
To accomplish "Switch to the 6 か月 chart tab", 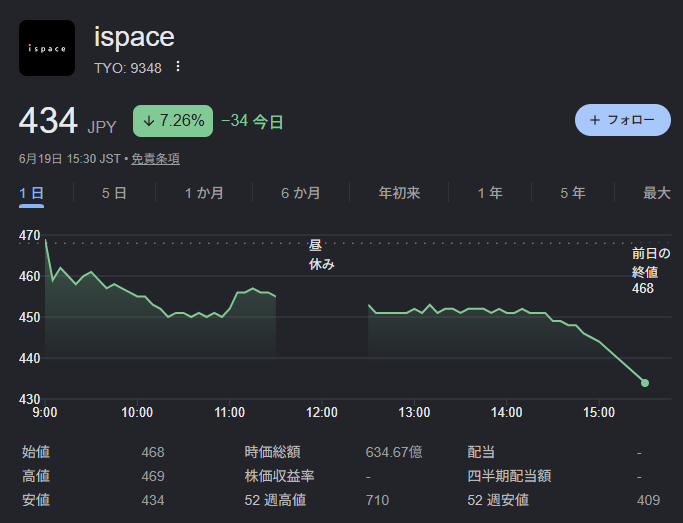I will coord(301,192).
